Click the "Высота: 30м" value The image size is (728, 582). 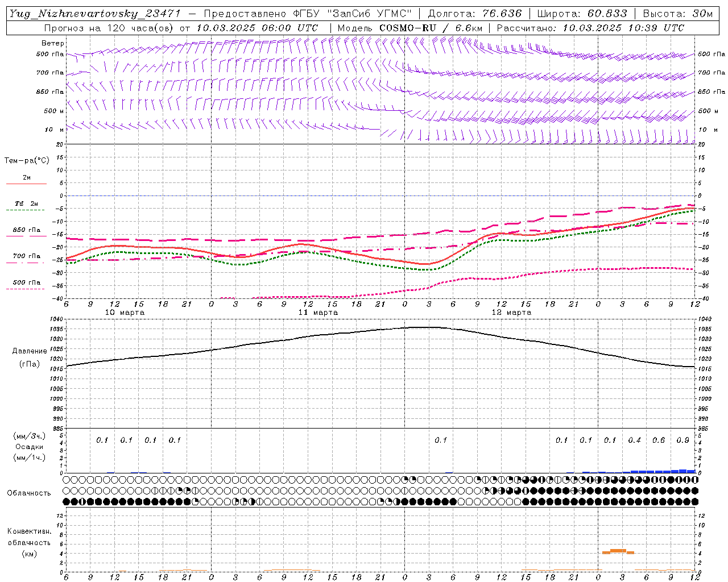click(677, 14)
